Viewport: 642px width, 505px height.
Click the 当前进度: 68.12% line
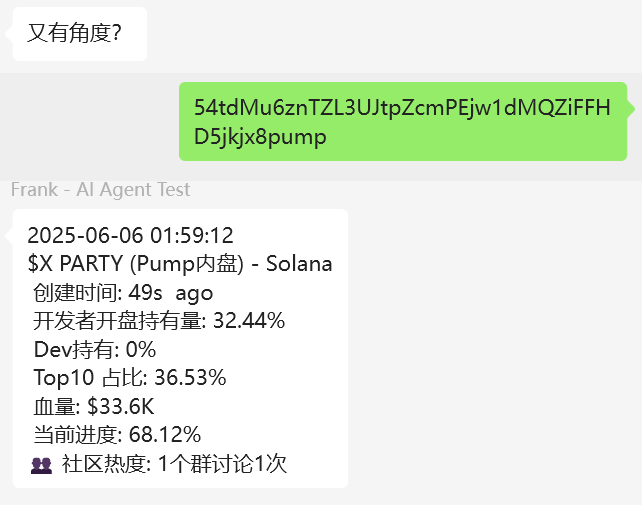pyautogui.click(x=117, y=435)
